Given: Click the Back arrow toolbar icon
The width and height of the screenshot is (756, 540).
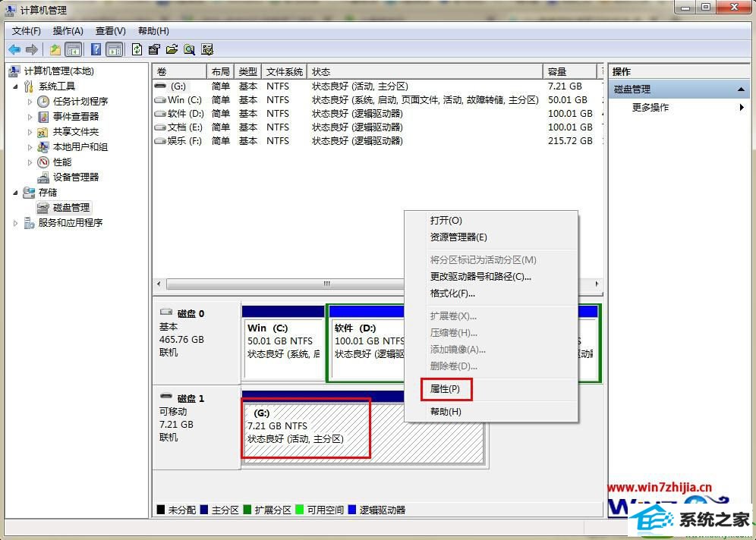Looking at the screenshot, I should [x=14, y=49].
